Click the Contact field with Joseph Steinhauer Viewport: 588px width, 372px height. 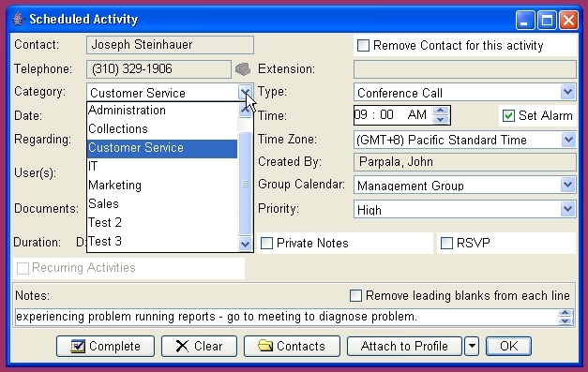point(170,45)
